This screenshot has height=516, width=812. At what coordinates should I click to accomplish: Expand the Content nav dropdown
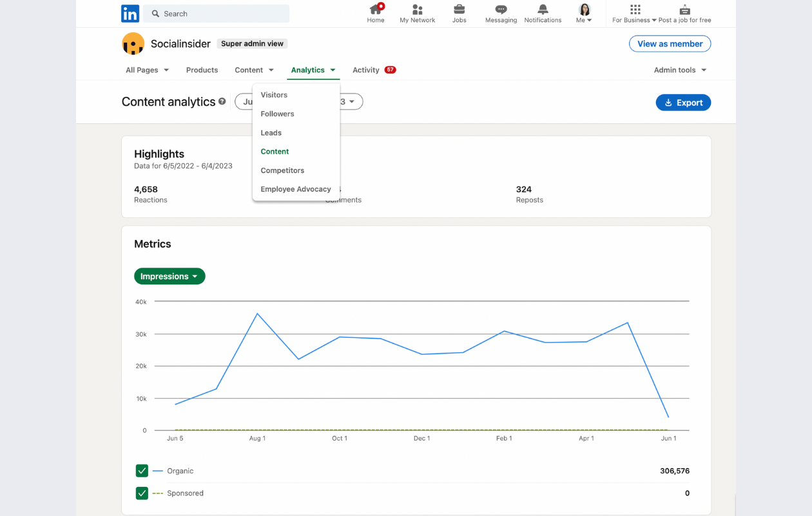[x=254, y=70]
